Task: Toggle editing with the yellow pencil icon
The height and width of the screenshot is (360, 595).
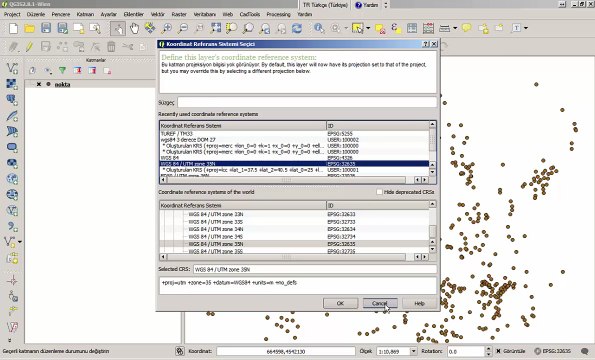Action: [29, 47]
